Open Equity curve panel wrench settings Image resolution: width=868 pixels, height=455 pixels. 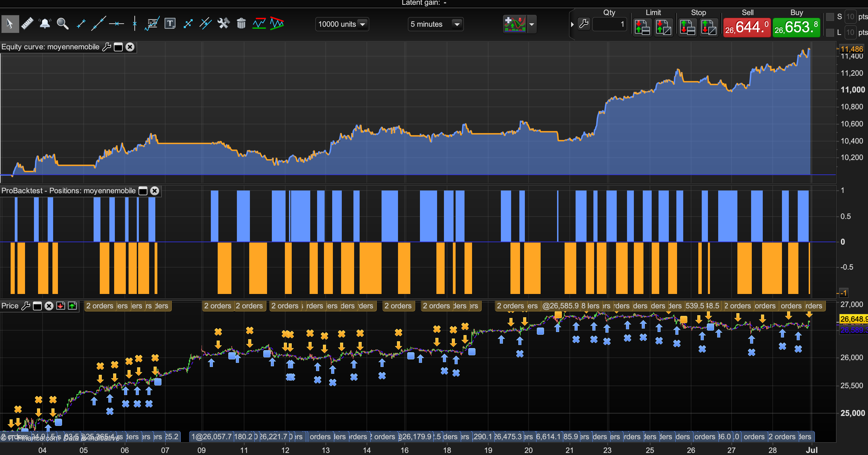(107, 47)
